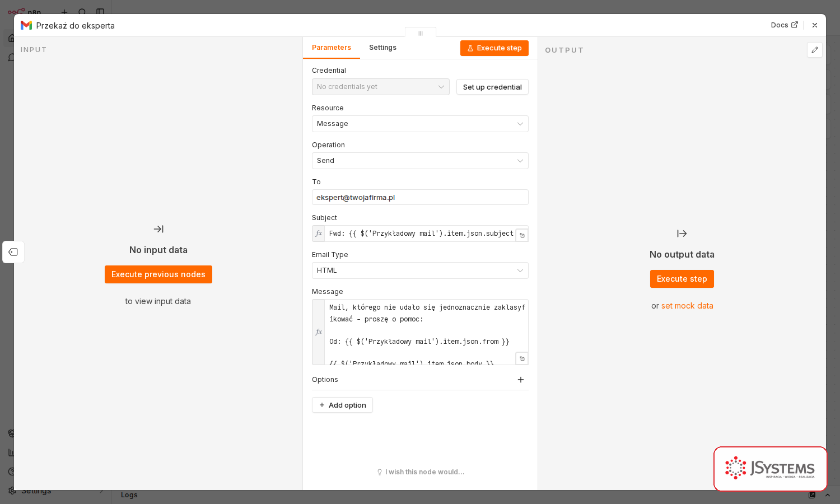Open the set mock data link
This screenshot has height=504, width=840.
click(687, 306)
